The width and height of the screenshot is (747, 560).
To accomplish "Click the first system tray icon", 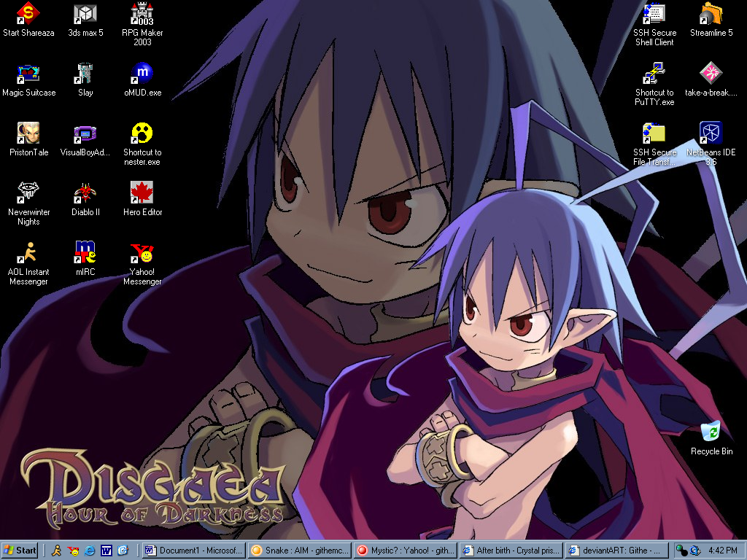I will click(x=681, y=551).
